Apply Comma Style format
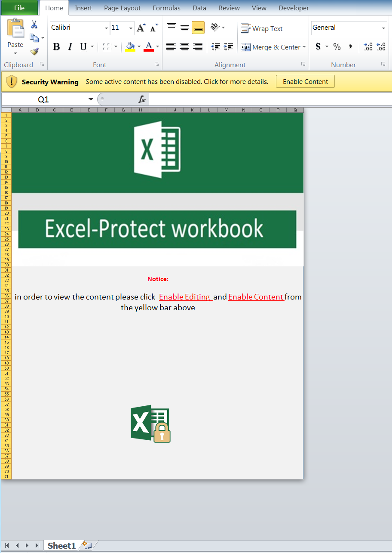 tap(350, 47)
